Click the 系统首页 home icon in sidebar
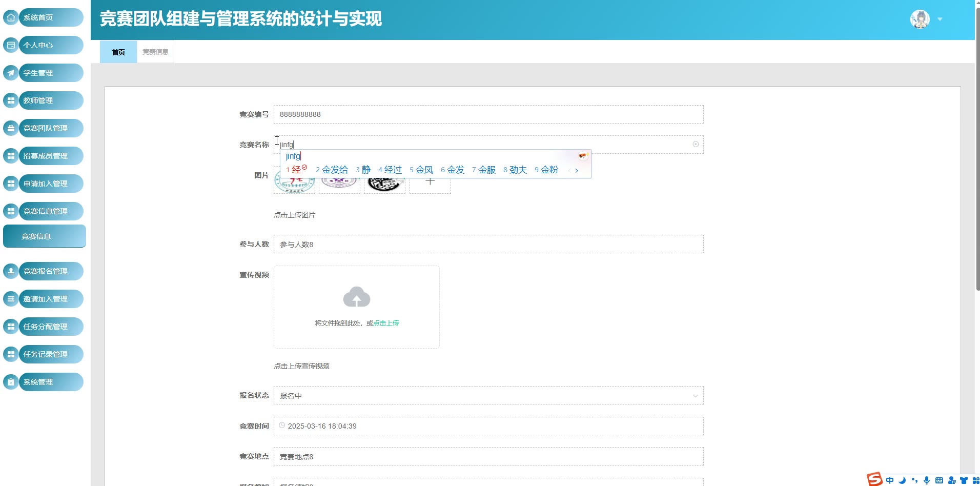The width and height of the screenshot is (980, 486). [x=11, y=17]
